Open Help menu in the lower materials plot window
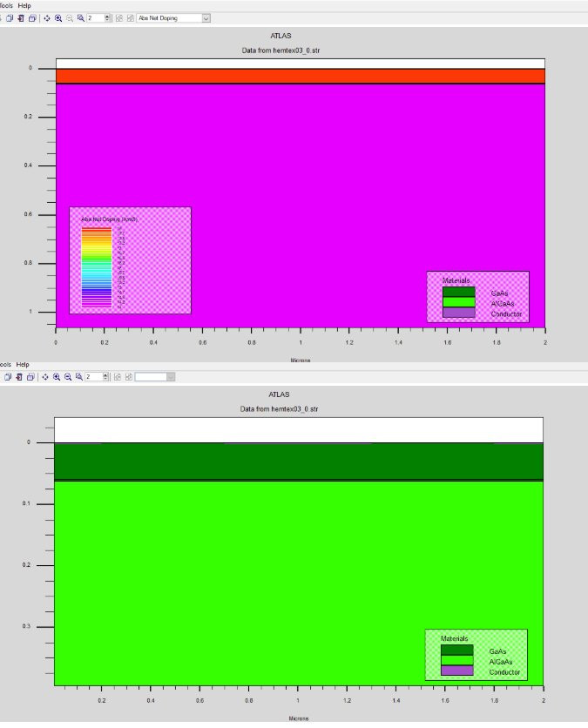Image resolution: width=588 pixels, height=728 pixels. tap(23, 365)
